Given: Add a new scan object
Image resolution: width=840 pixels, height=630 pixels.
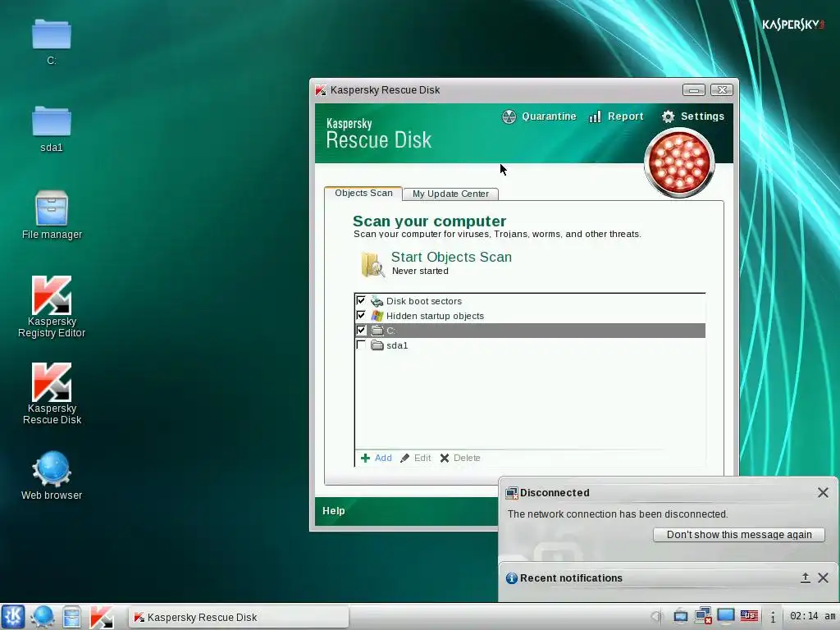Looking at the screenshot, I should [376, 458].
